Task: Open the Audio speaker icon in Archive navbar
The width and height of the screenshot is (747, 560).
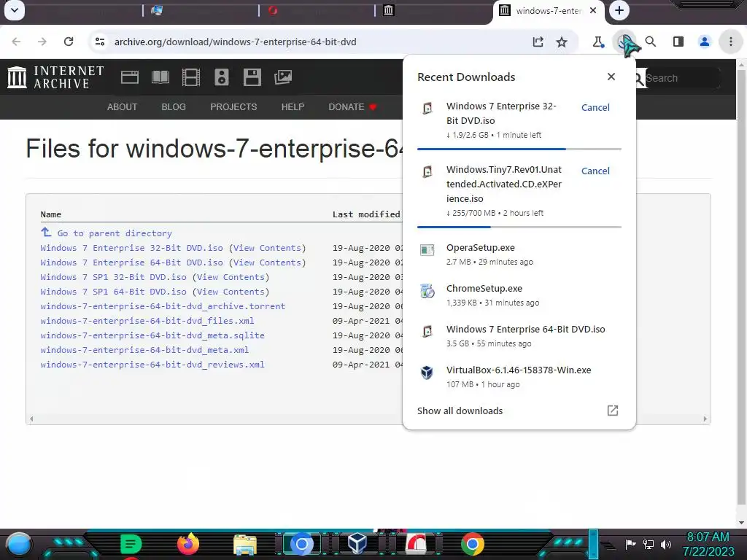Action: tap(222, 77)
